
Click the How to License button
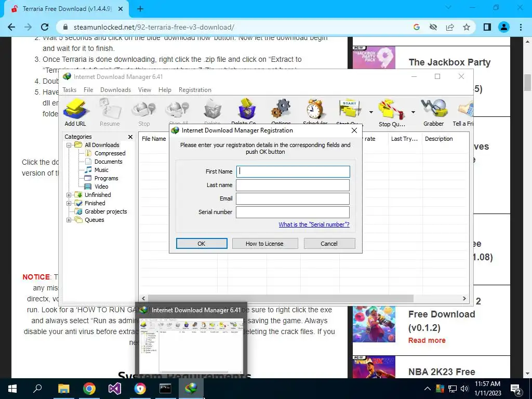(x=264, y=244)
